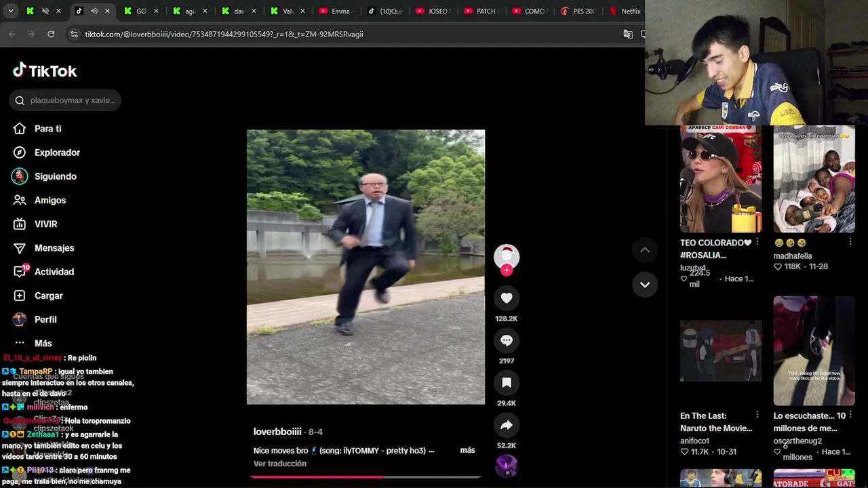Reload the page in browser
Viewport: 868px width, 488px height.
pyautogui.click(x=51, y=34)
